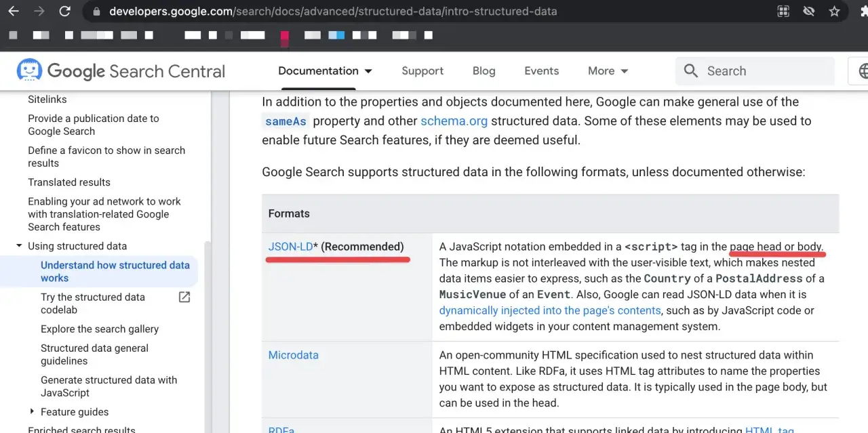Open Enabling your ad network item

pos(104,214)
